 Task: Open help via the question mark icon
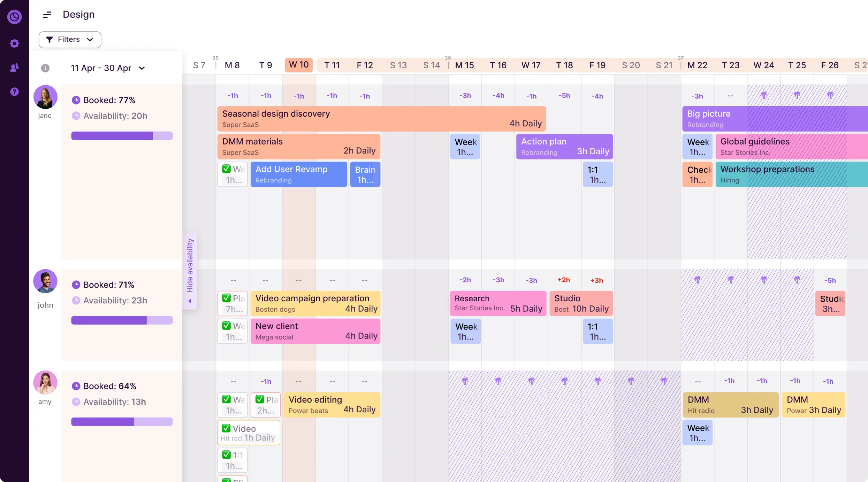click(x=14, y=91)
